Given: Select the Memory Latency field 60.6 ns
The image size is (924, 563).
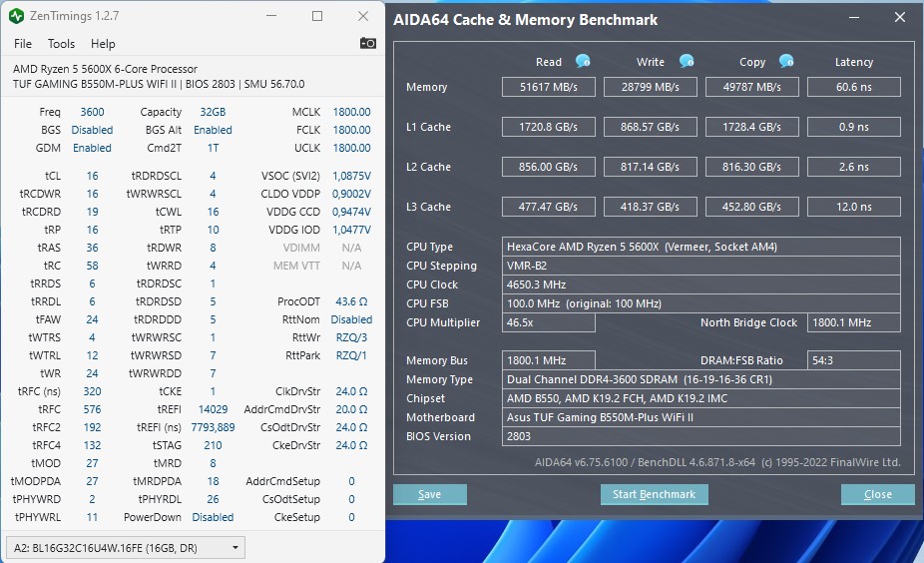Looking at the screenshot, I should [x=854, y=87].
